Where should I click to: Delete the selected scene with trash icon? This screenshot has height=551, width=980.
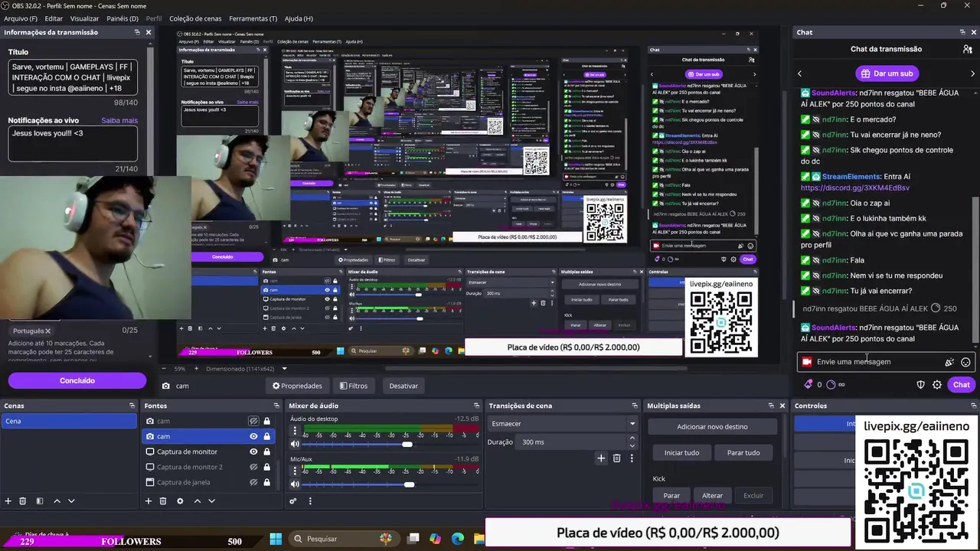(23, 501)
